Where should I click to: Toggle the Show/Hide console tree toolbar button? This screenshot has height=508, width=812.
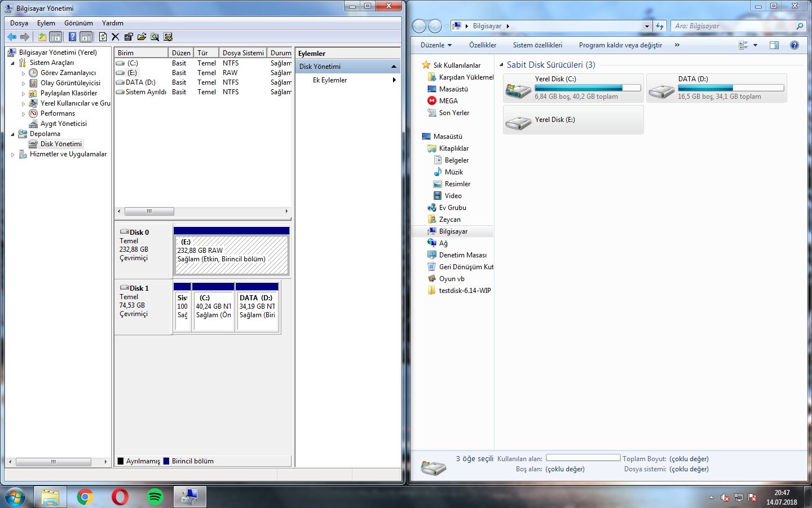click(56, 37)
